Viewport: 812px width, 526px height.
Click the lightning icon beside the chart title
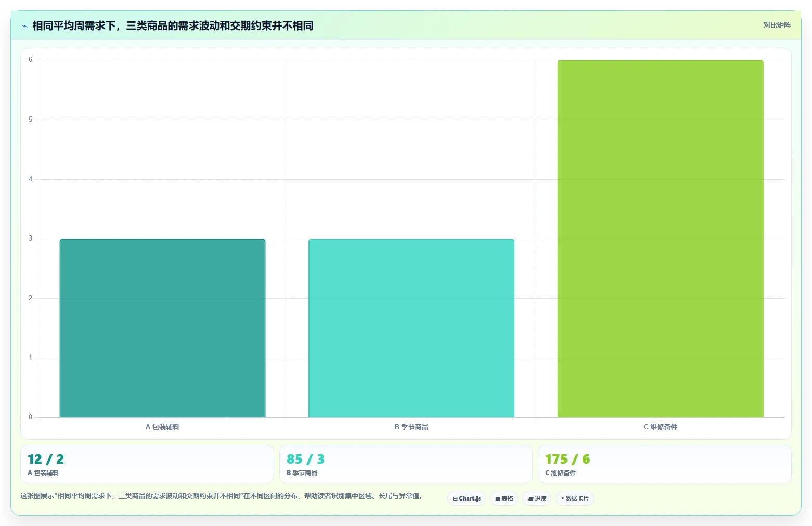click(24, 26)
